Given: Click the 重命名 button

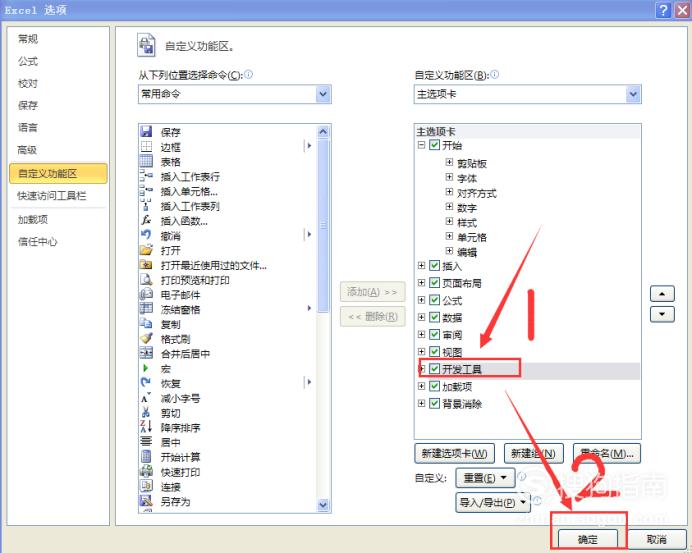Looking at the screenshot, I should click(x=607, y=453).
